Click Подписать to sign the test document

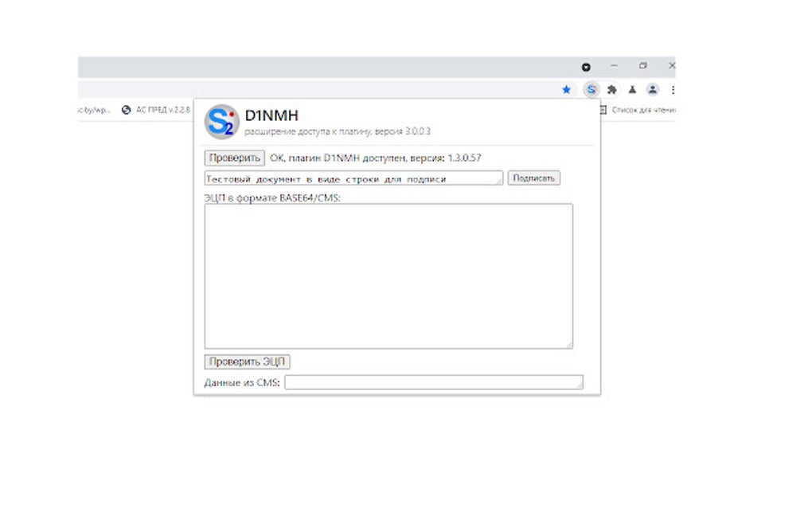click(534, 178)
